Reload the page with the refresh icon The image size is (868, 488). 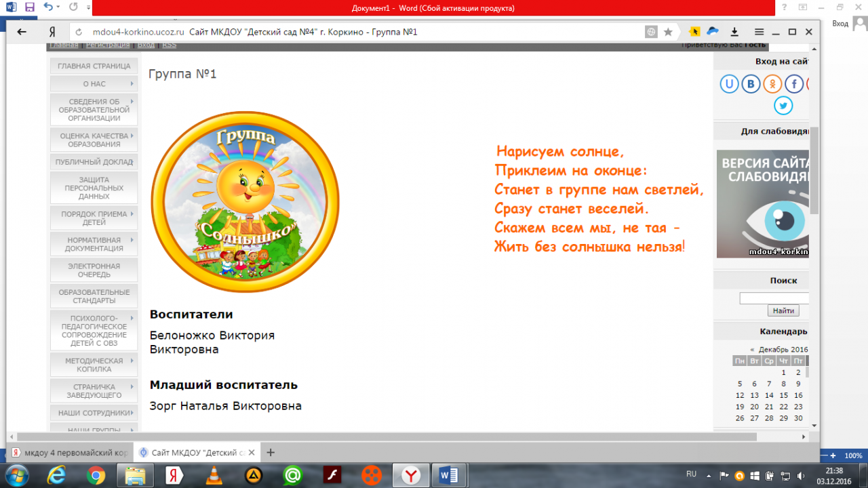pos(79,32)
